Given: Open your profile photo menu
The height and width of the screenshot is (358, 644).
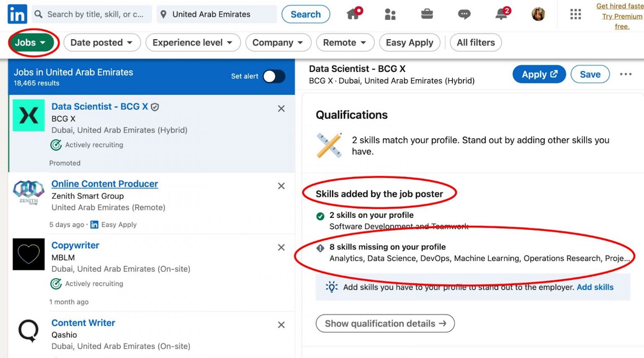Looking at the screenshot, I should click(x=538, y=14).
